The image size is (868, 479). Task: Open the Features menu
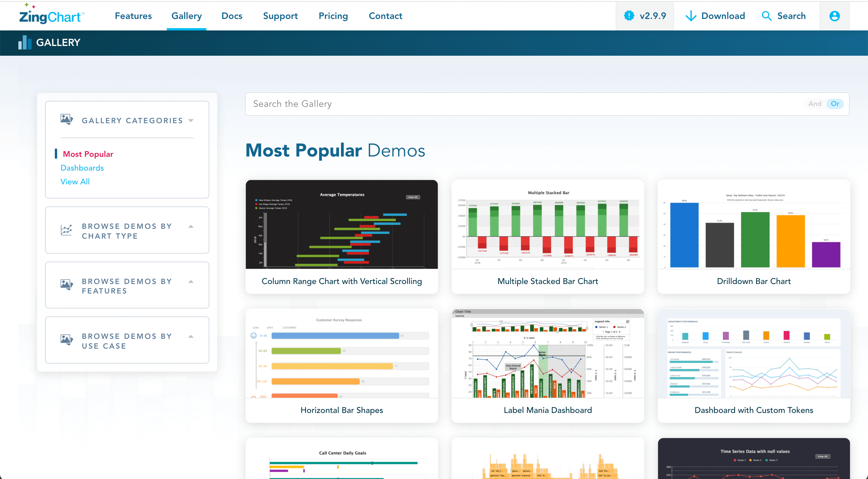tap(133, 16)
